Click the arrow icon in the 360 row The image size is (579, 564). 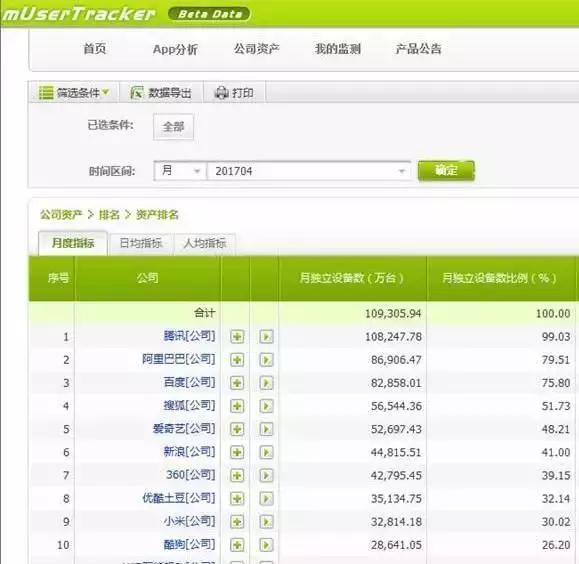[x=266, y=475]
